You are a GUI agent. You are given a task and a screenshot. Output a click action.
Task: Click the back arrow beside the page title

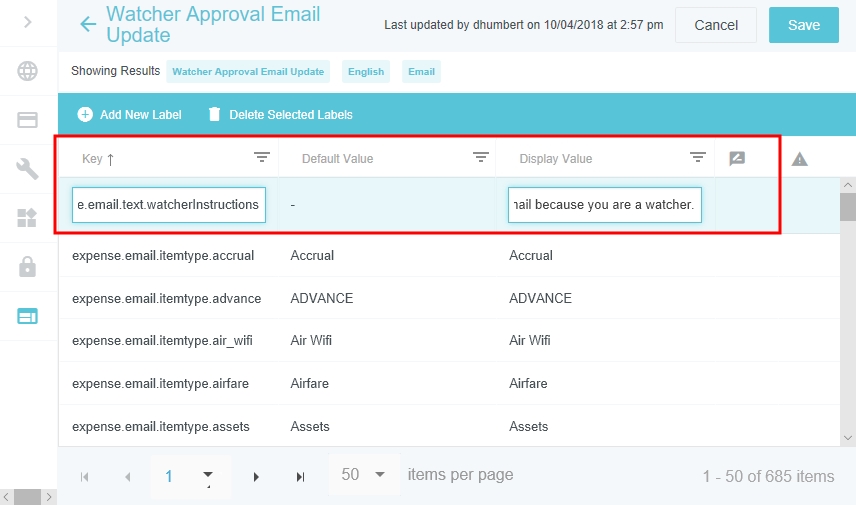[89, 24]
